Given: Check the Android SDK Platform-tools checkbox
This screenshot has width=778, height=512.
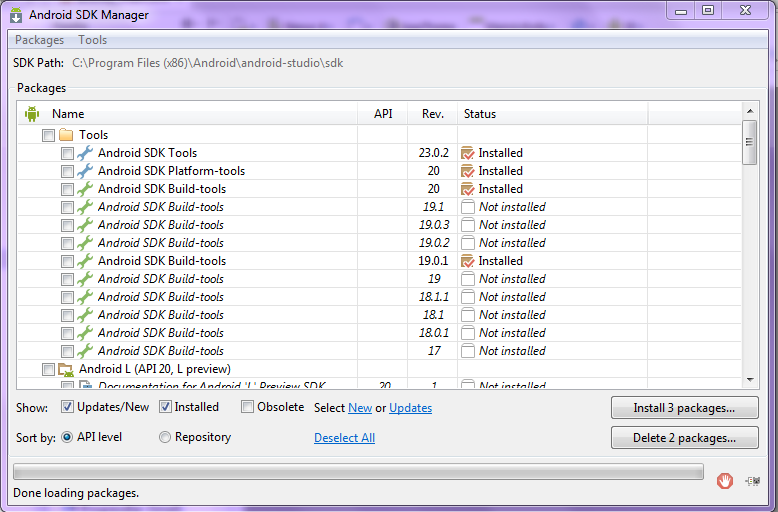Looking at the screenshot, I should coord(67,172).
